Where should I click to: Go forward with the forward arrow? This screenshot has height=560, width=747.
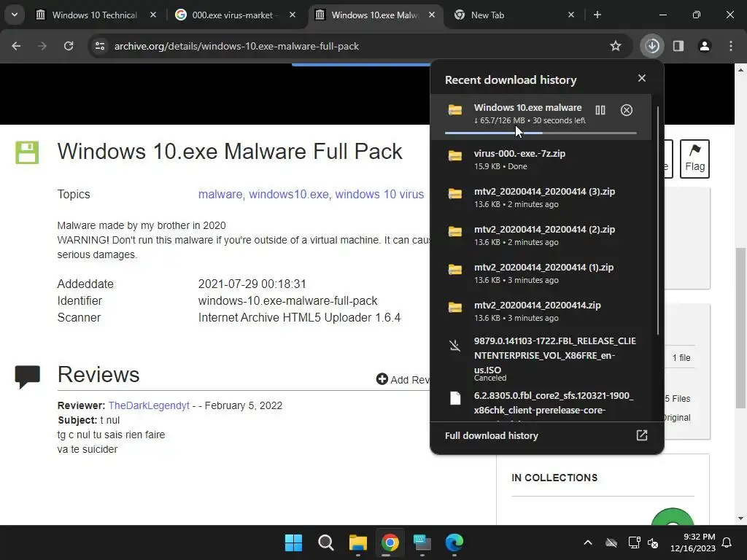42,46
